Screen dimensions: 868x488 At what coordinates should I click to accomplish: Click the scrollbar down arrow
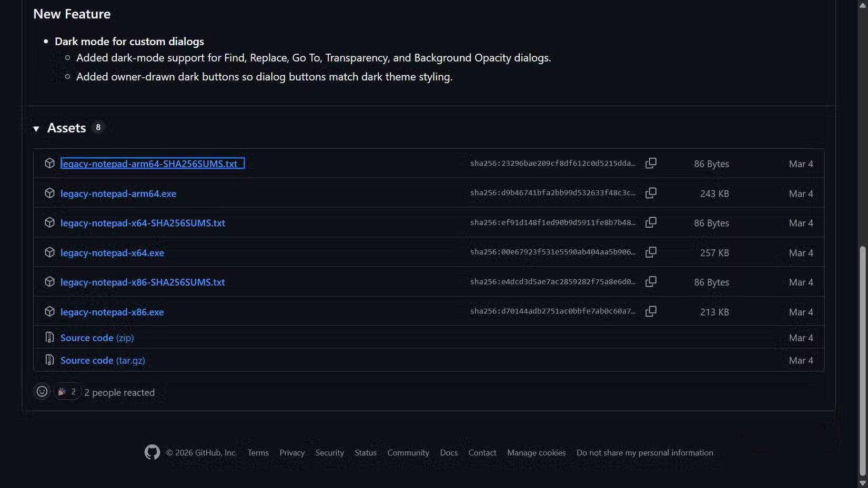[x=862, y=483]
